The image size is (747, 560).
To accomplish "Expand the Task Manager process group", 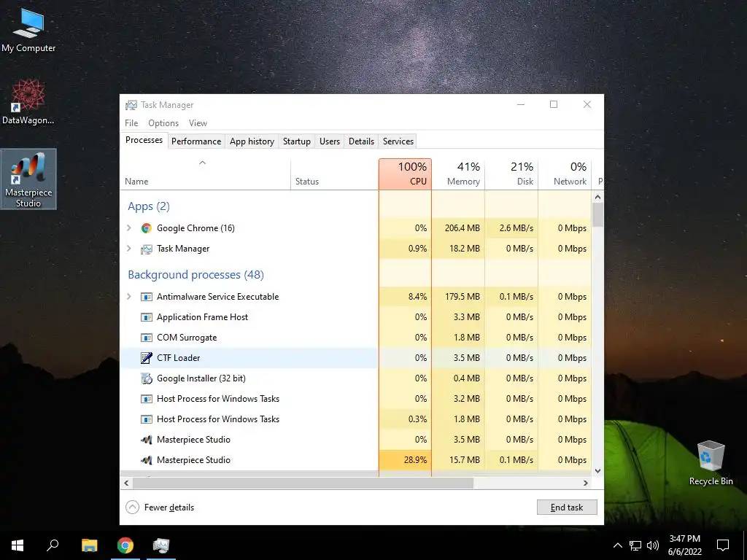I will (128, 249).
